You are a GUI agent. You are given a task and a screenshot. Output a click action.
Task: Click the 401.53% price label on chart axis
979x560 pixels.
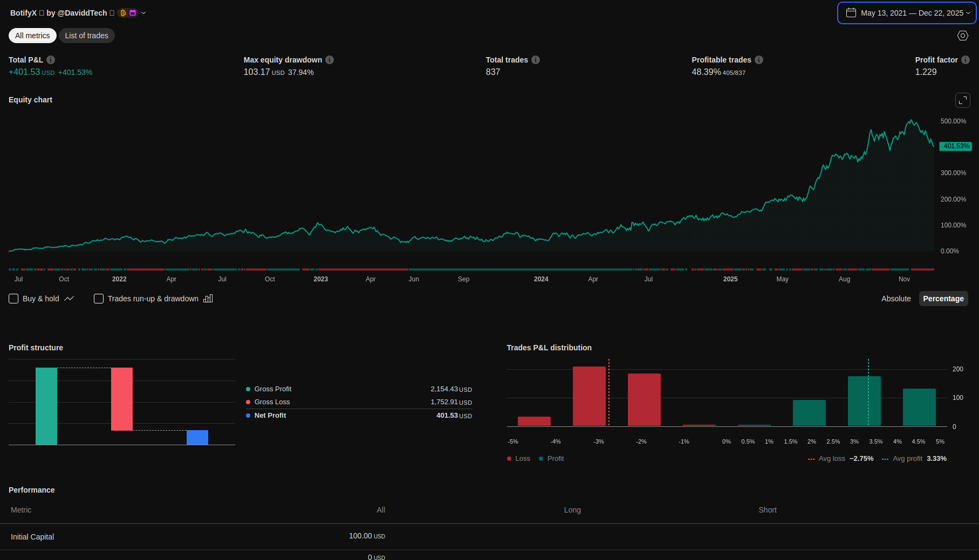956,146
